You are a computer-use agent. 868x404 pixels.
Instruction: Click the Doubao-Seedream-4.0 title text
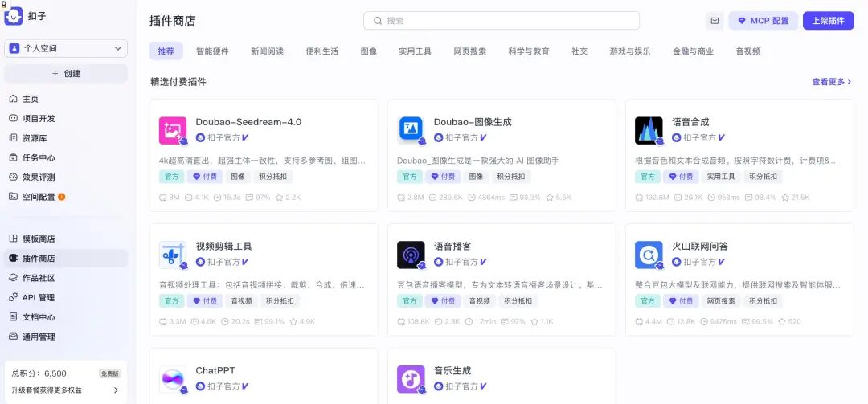click(x=248, y=122)
